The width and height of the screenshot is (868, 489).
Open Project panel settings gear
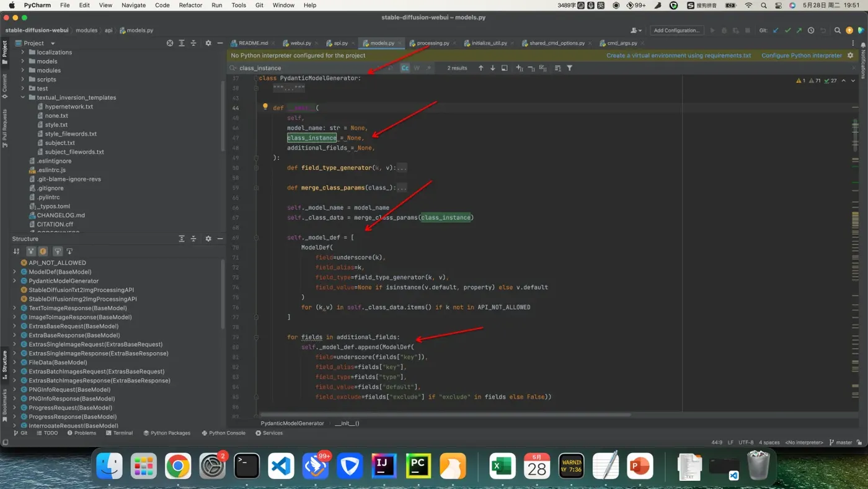point(208,43)
